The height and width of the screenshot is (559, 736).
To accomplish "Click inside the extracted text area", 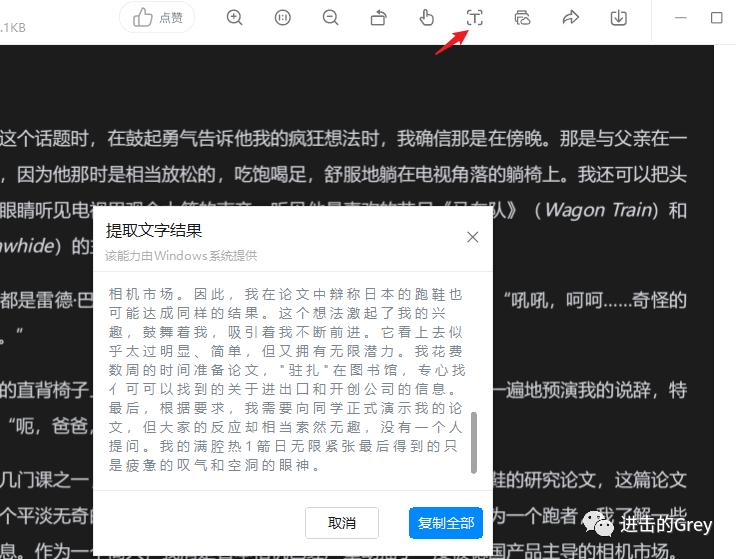I will point(286,380).
